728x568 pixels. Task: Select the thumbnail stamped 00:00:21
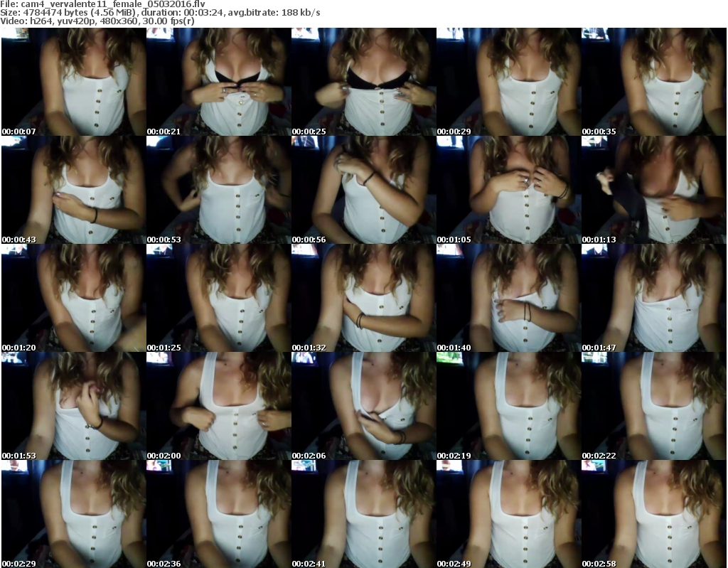tap(219, 82)
